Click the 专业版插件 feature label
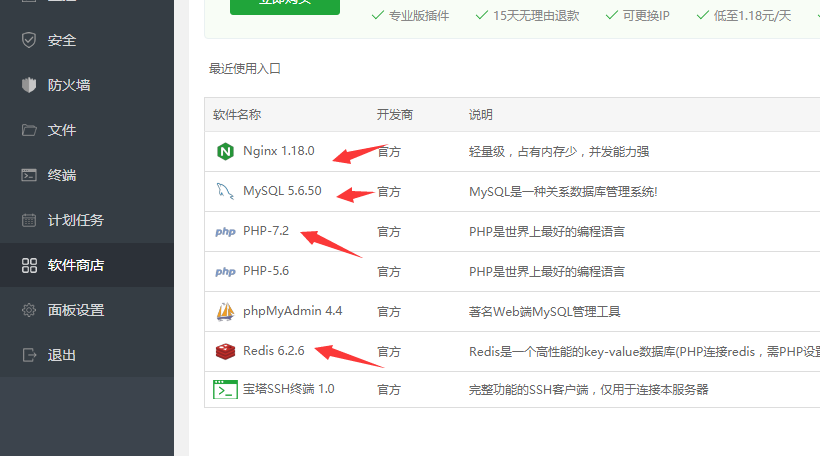Screen dimensions: 820x456 [x=418, y=16]
